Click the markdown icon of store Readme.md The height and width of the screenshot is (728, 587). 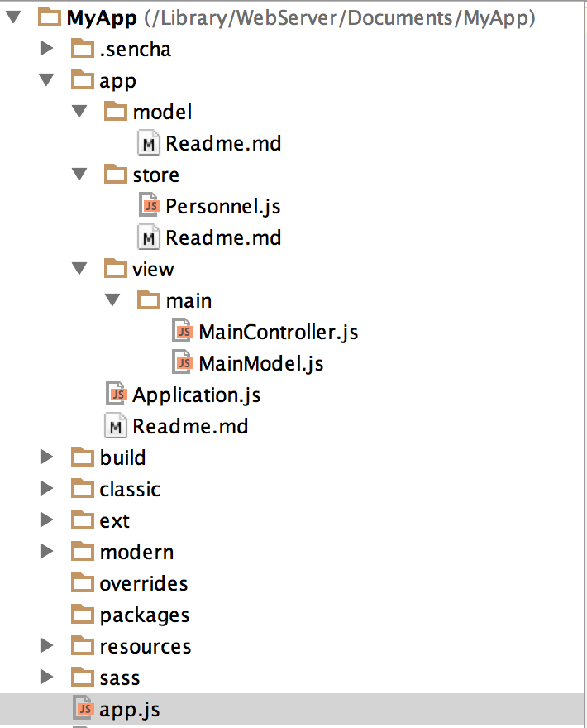tap(150, 237)
